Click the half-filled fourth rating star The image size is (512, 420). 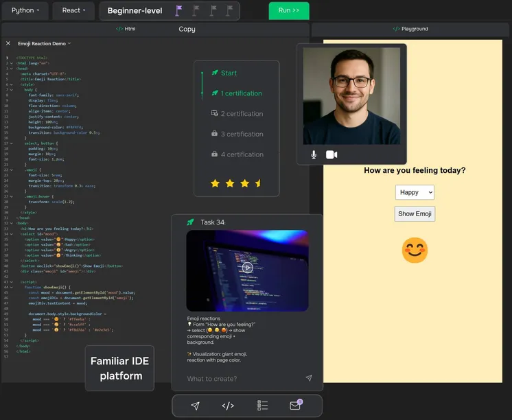tap(258, 183)
